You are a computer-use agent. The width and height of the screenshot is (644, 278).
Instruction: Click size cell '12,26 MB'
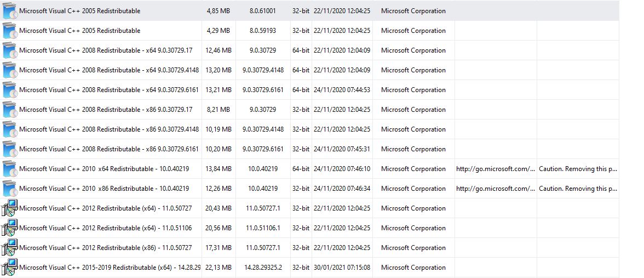[219, 189]
